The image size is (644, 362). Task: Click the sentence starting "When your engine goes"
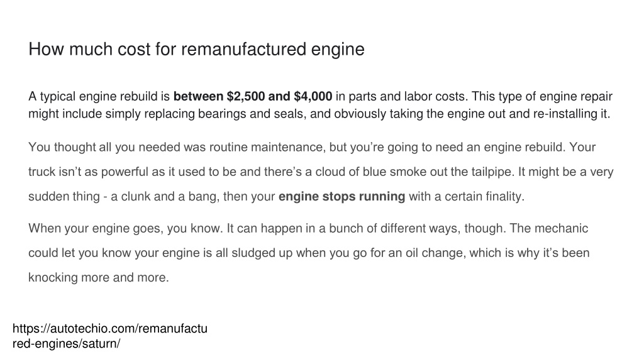click(125, 228)
